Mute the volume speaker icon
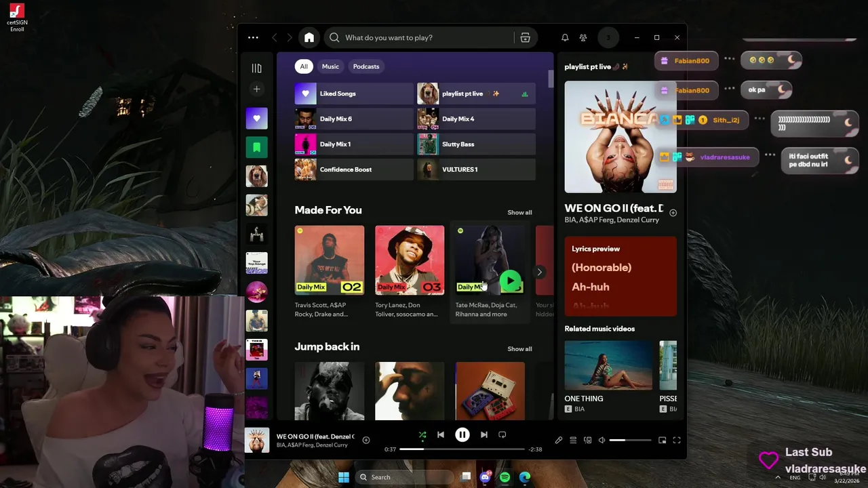868x488 pixels. click(601, 440)
